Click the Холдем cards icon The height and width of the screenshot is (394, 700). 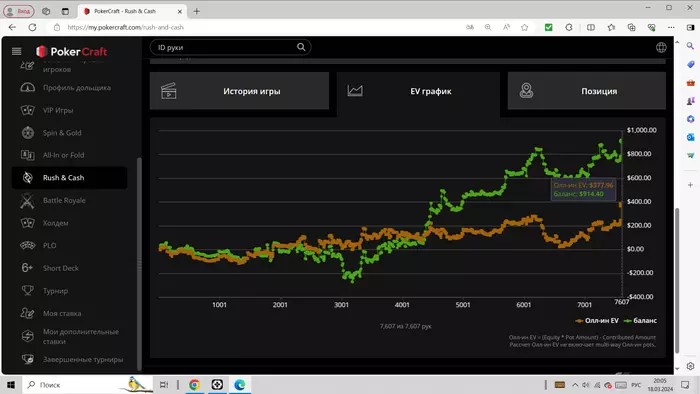click(x=27, y=223)
